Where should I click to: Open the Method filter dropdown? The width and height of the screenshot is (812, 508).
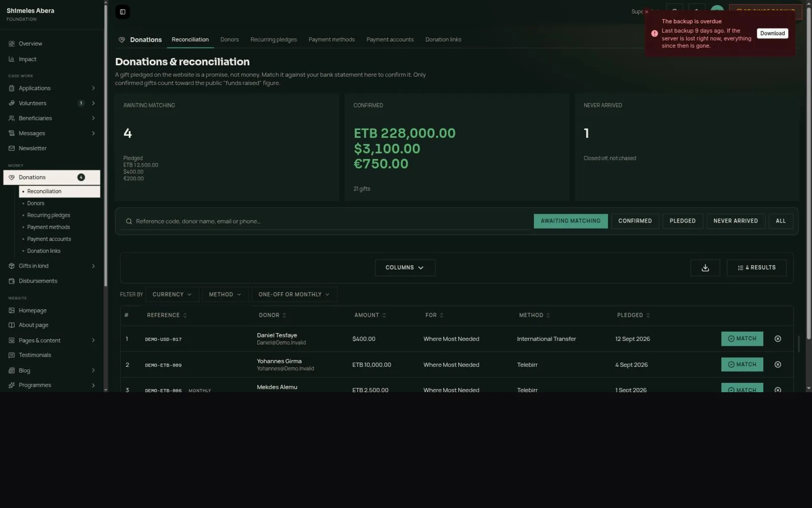coord(225,295)
